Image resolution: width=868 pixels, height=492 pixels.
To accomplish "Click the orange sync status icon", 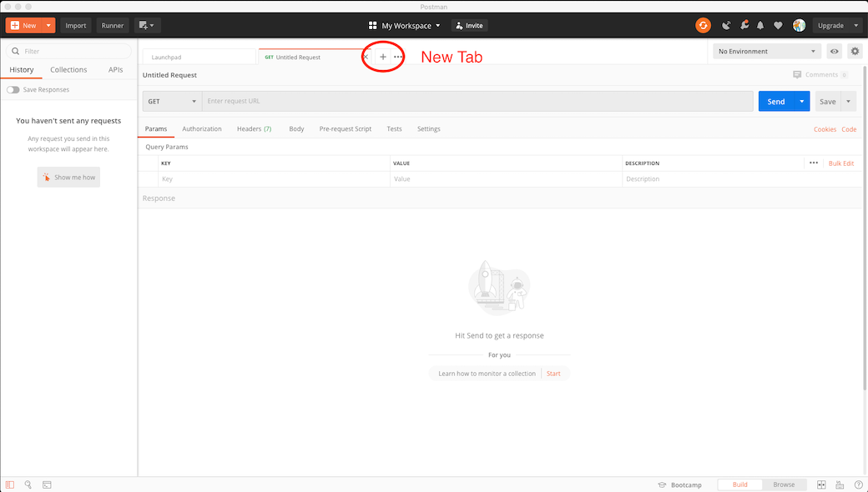I will (x=703, y=25).
